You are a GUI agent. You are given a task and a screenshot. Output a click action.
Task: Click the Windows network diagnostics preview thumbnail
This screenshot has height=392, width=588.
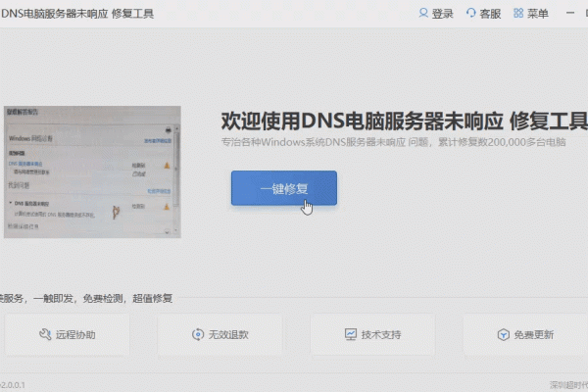pyautogui.click(x=92, y=171)
